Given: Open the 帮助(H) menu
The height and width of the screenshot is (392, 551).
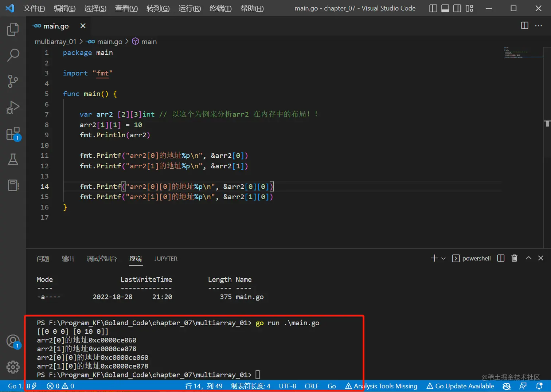Looking at the screenshot, I should click(252, 8).
